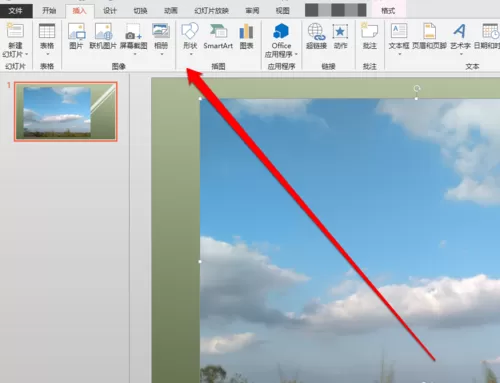500x383 pixels.
Task: Click the Photo Album (相册) icon
Action: coord(161,31)
